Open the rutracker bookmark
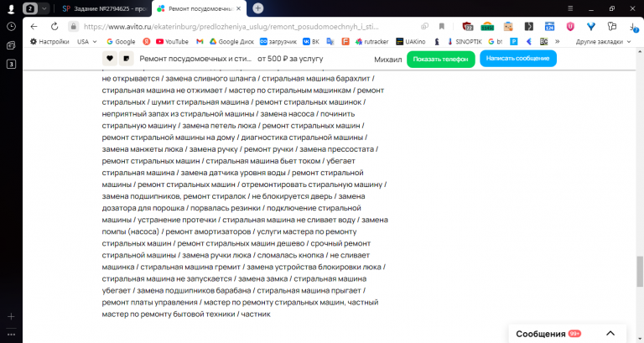The height and width of the screenshot is (343, 644). [371, 41]
